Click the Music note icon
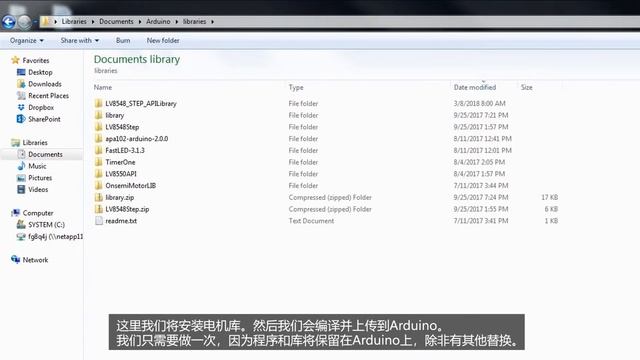 [21, 166]
